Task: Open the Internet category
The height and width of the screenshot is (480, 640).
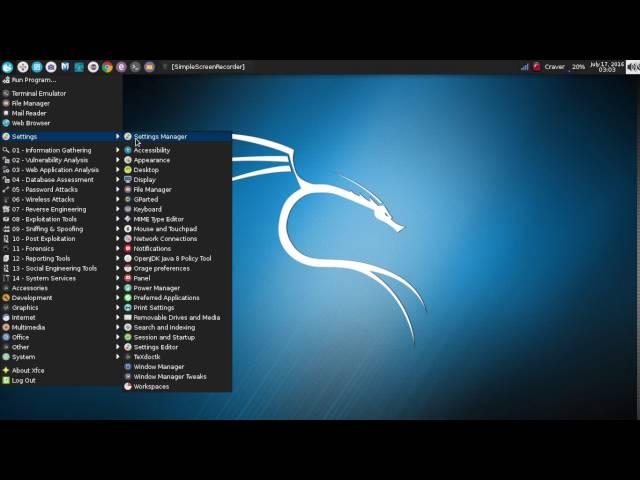Action: 61,317
